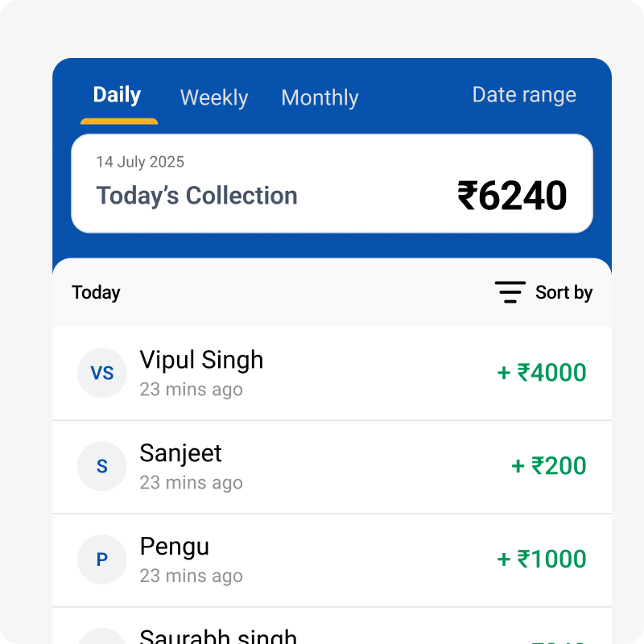The height and width of the screenshot is (644, 644).
Task: Click the + ₹4000 amount
Action: click(x=542, y=374)
